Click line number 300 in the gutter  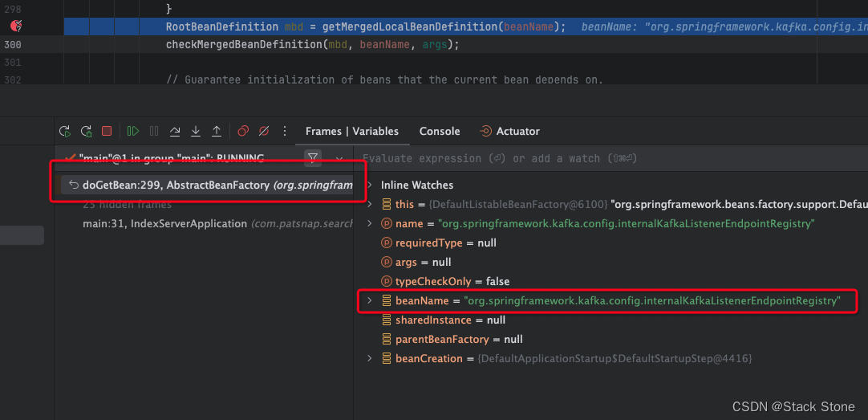[13, 45]
